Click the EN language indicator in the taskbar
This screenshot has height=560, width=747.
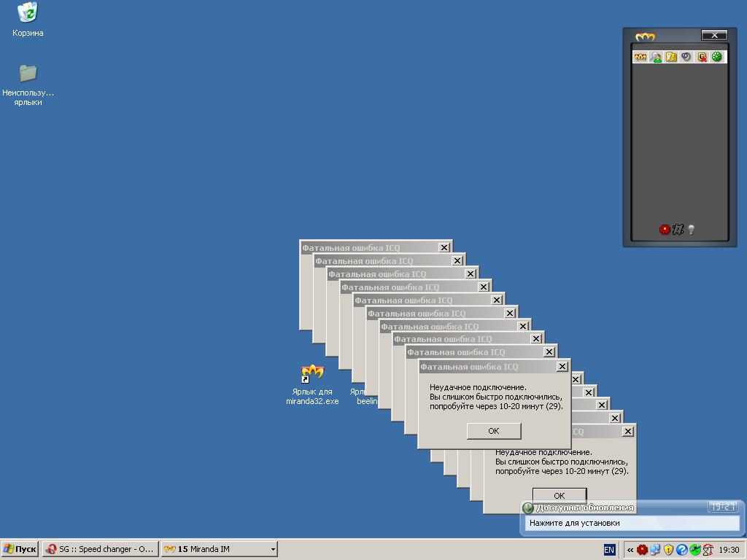609,550
